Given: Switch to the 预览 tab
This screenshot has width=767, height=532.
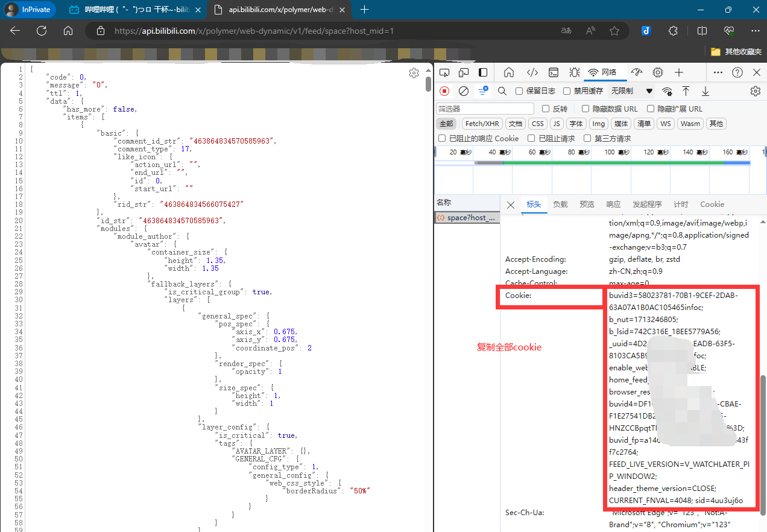Looking at the screenshot, I should coord(587,204).
